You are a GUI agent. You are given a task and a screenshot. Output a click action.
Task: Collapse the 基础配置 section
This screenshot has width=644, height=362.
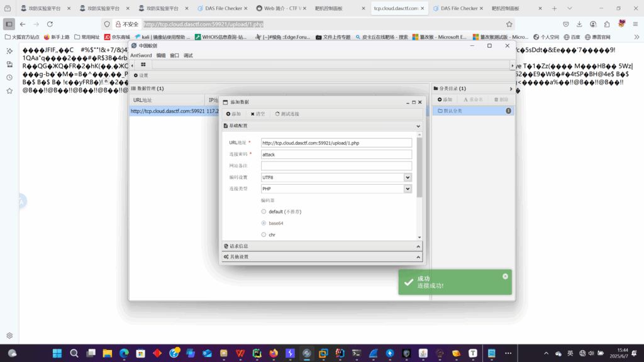point(418,126)
